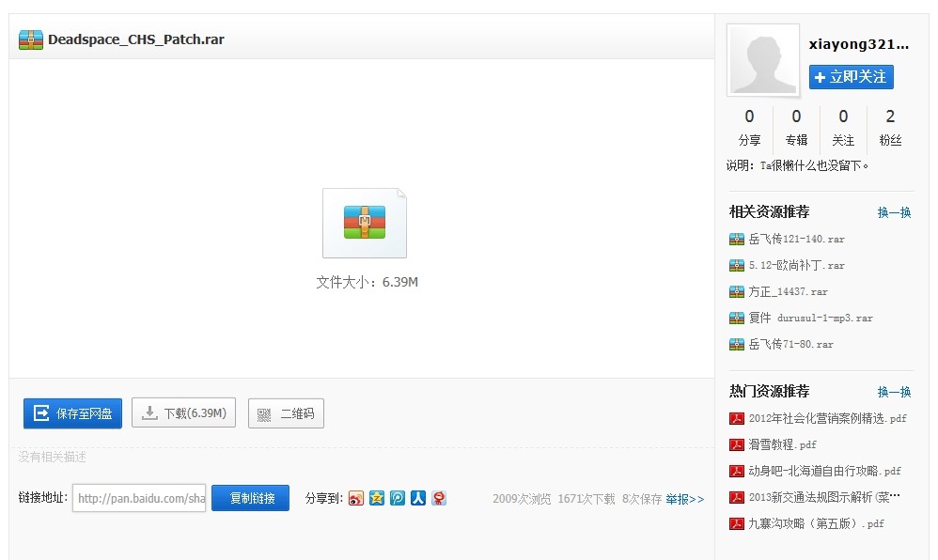View the user's 关注 count
Image resolution: width=938 pixels, height=560 pixels.
843,128
